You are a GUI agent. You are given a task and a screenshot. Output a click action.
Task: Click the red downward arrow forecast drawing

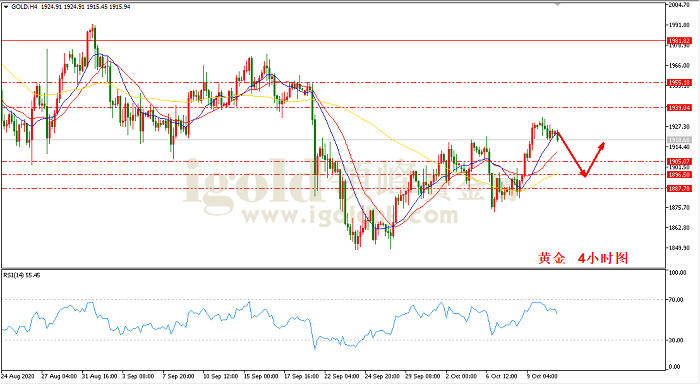(571, 153)
